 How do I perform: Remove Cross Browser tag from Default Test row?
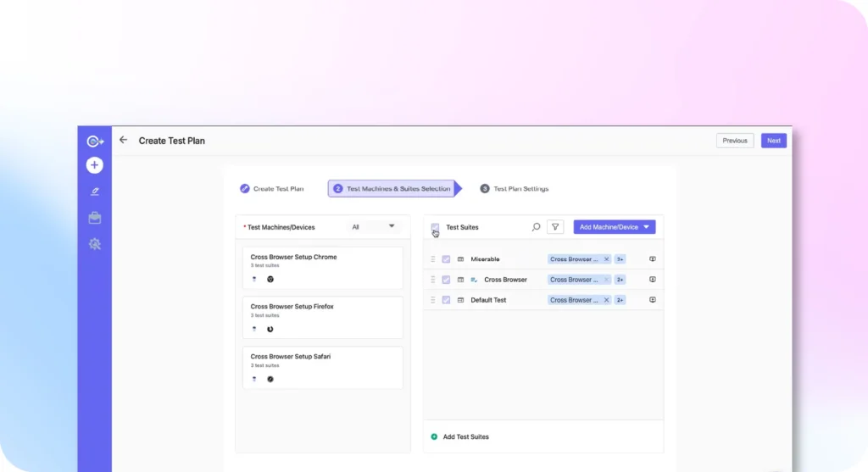(606, 300)
